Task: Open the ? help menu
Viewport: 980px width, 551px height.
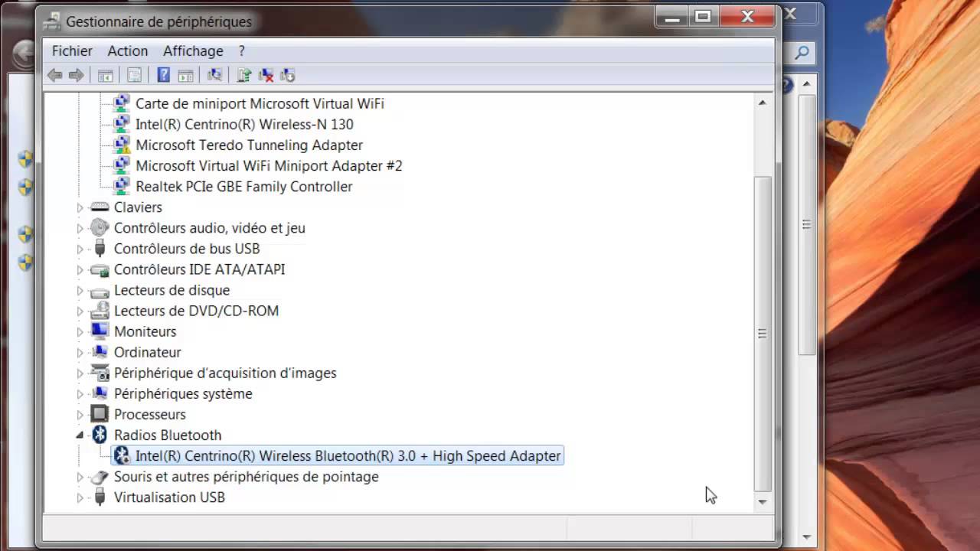Action: pos(241,51)
